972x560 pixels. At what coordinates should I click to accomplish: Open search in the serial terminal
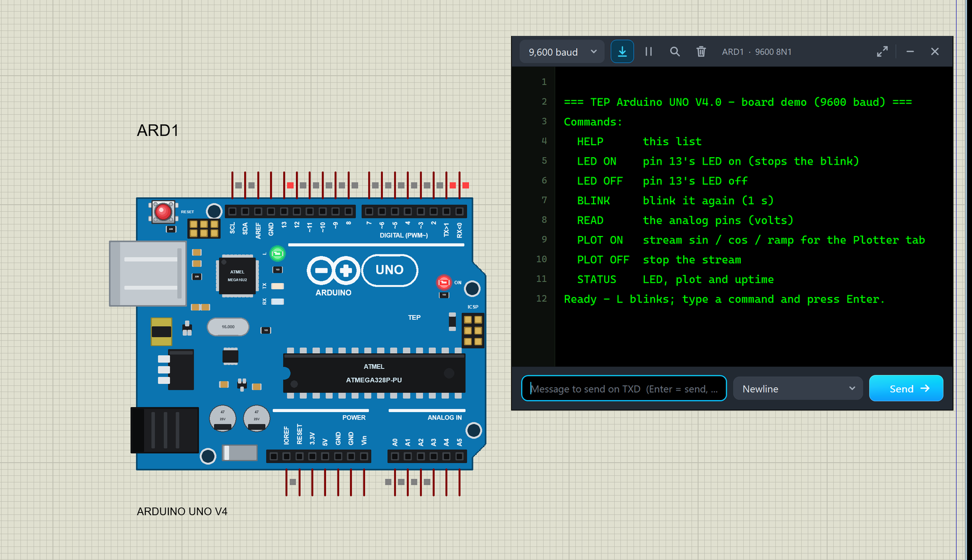point(675,52)
